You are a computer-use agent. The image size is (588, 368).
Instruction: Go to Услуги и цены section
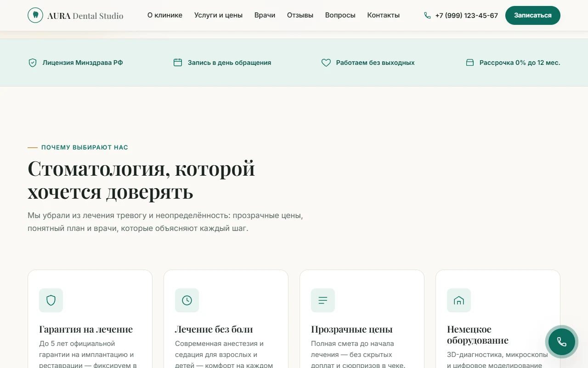tap(218, 15)
